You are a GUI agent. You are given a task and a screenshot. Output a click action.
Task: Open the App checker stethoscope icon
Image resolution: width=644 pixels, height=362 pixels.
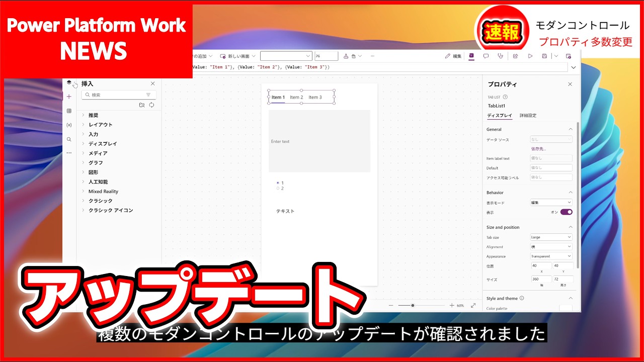point(500,56)
